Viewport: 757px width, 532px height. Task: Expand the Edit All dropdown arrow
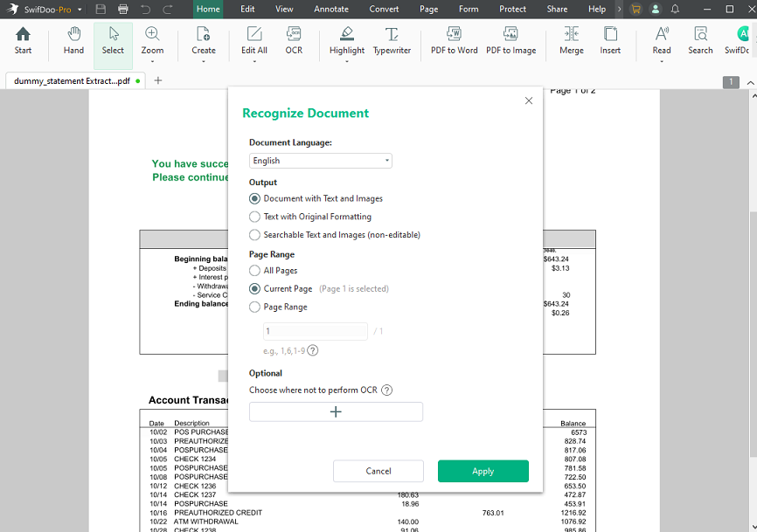pos(254,62)
